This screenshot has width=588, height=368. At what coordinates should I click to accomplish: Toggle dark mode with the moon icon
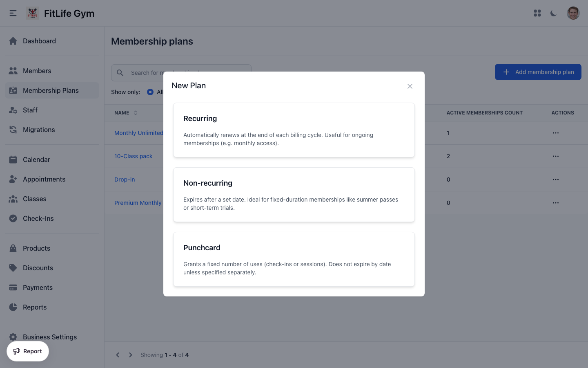click(553, 13)
